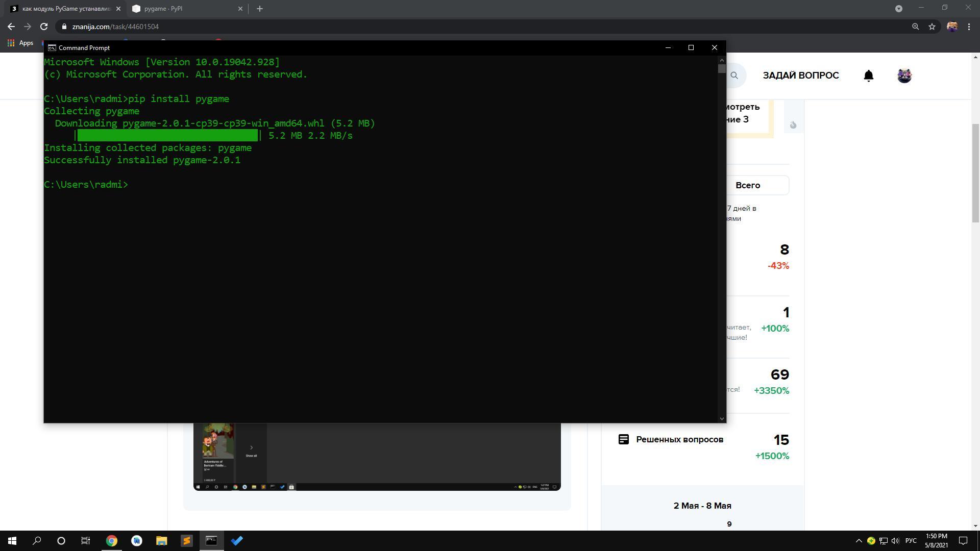Open Chrome three-dot menu
980x551 pixels.
[x=969, y=27]
